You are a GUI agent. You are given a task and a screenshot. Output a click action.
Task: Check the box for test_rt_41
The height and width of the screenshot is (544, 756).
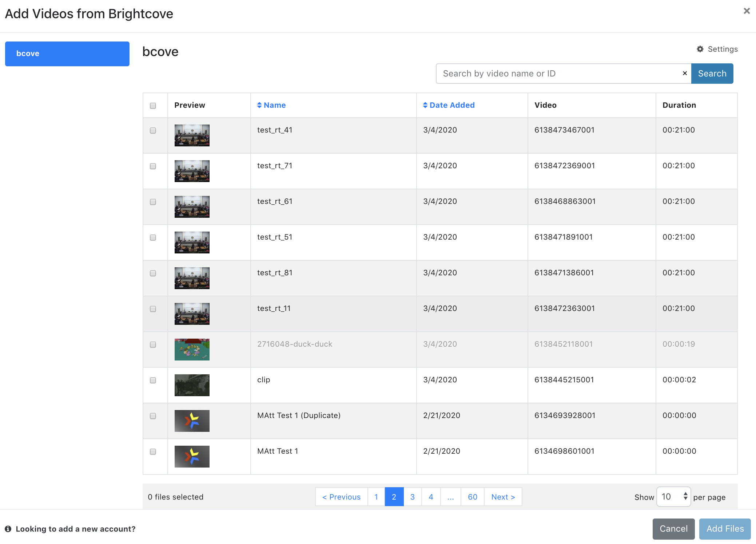[153, 130]
